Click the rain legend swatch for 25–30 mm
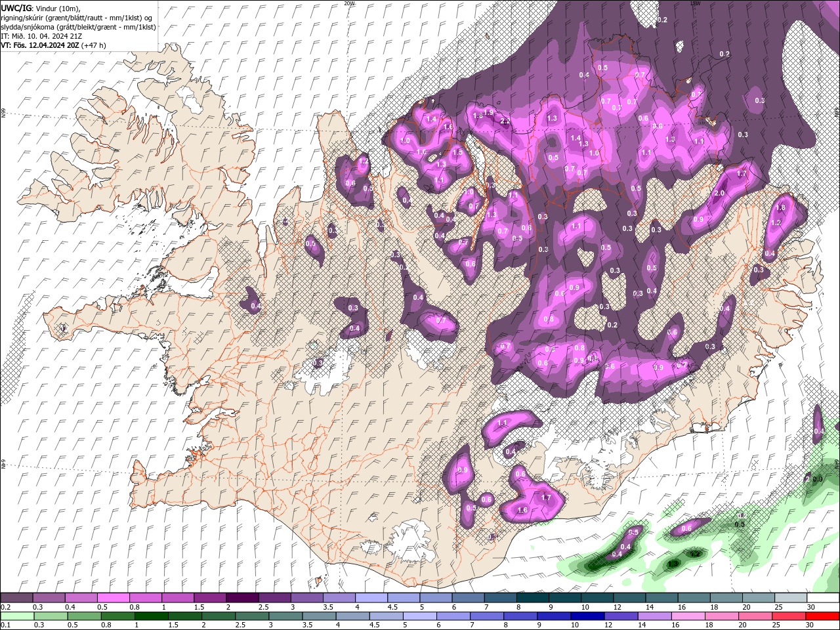840x630 pixels. [789, 617]
